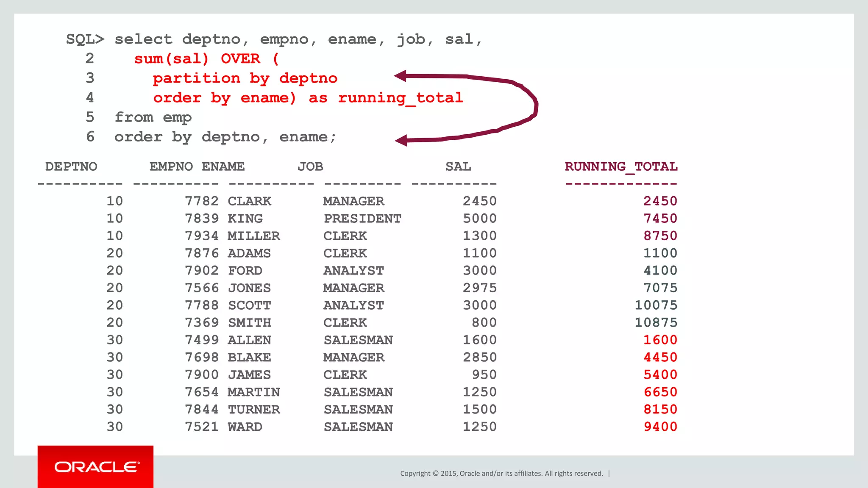Viewport: 868px width, 488px height.
Task: Click the SQL> prompt text
Action: tap(85, 39)
